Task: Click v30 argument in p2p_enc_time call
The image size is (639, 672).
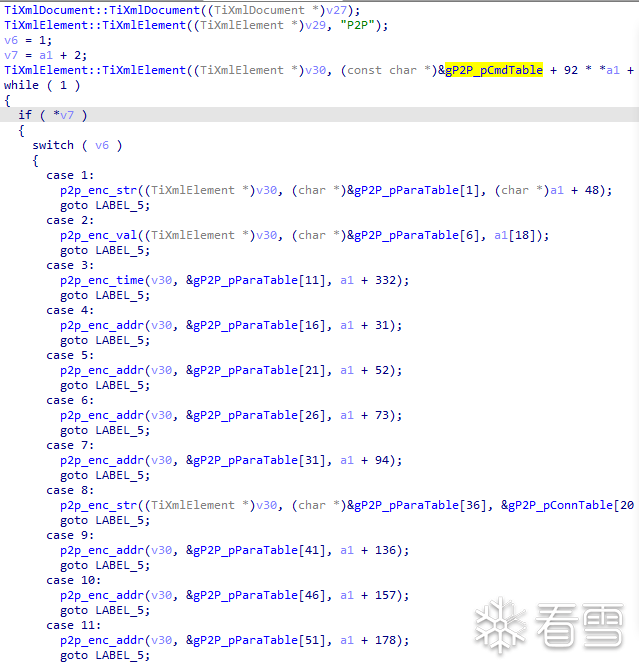Action: pyautogui.click(x=161, y=280)
